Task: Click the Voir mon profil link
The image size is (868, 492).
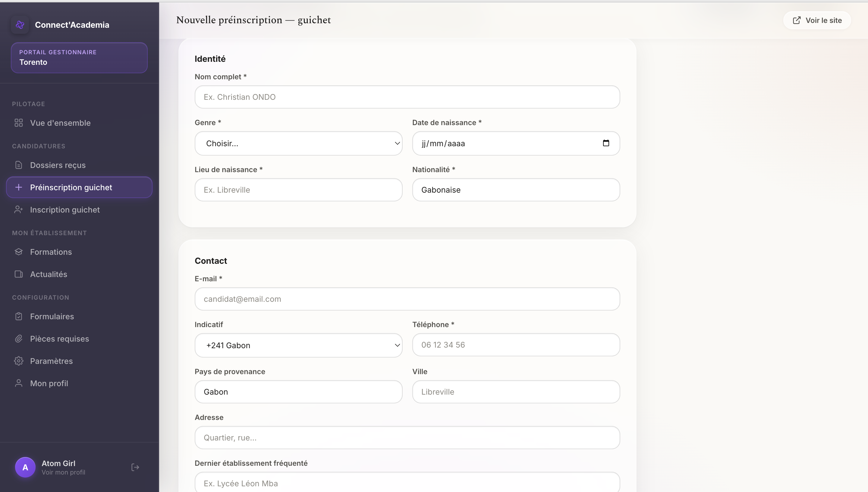Action: 63,472
